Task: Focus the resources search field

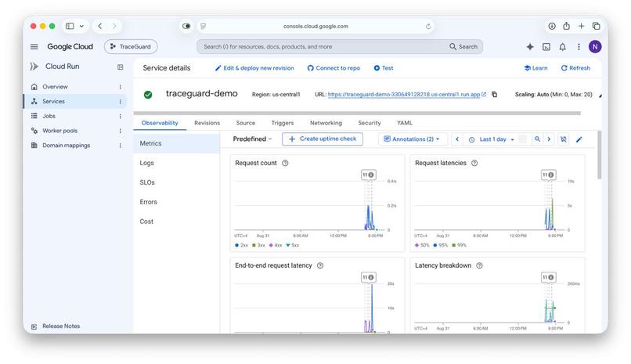Action: [322, 47]
